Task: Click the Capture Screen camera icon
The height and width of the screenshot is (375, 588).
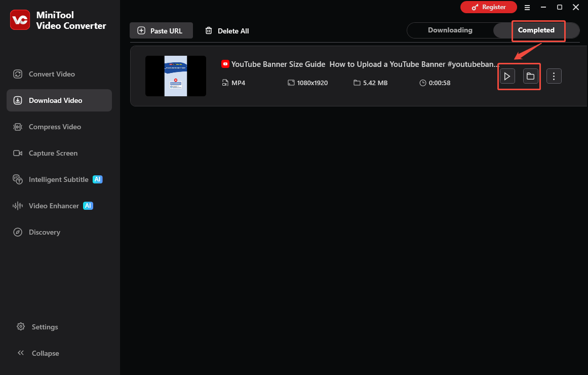Action: 18,153
